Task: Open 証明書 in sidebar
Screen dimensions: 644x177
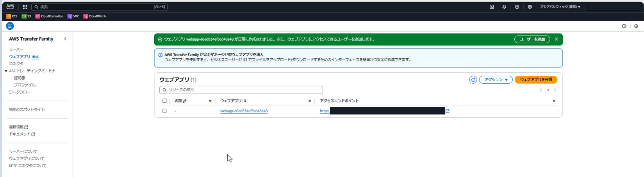Action: tap(20, 78)
